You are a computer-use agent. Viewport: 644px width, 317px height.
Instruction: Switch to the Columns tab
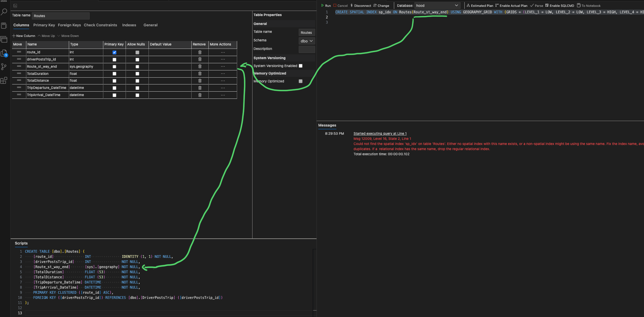tap(21, 25)
